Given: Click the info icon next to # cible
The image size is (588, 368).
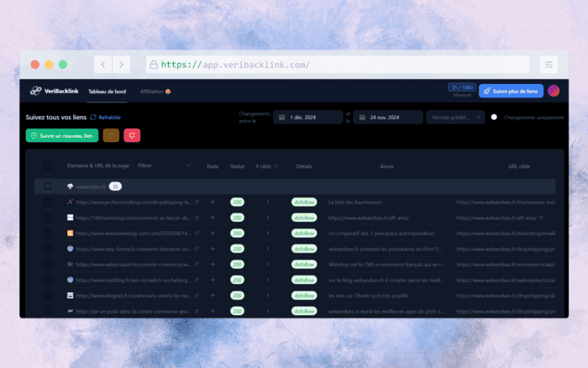Looking at the screenshot, I should (276, 166).
